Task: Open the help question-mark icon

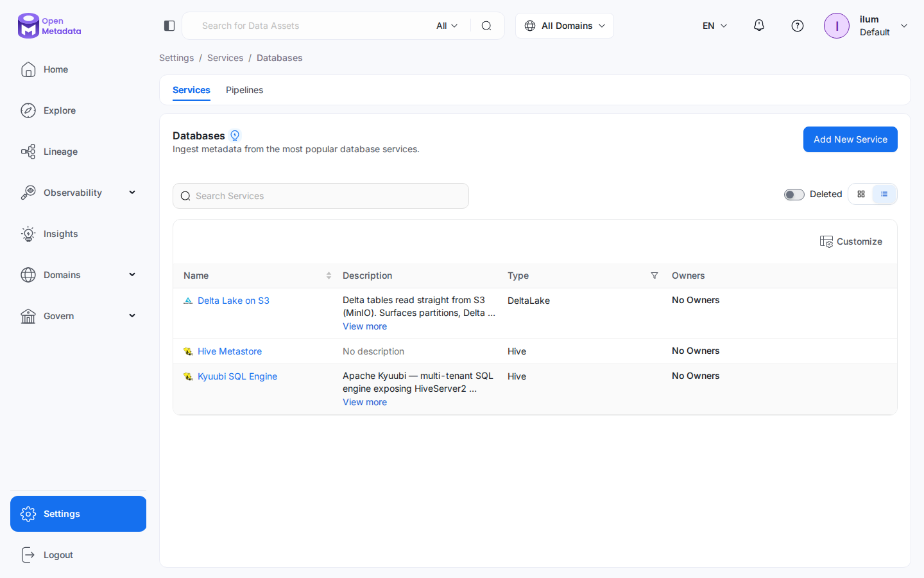Action: tap(798, 26)
